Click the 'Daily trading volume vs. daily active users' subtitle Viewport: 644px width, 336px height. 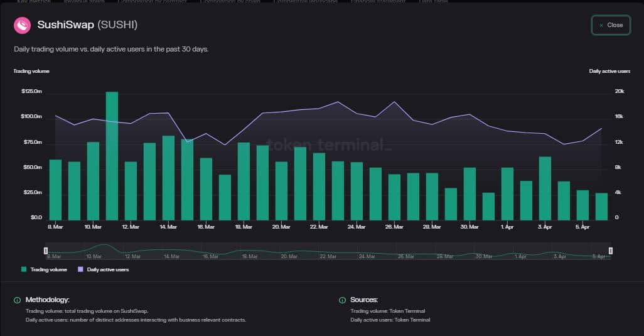[x=111, y=49]
